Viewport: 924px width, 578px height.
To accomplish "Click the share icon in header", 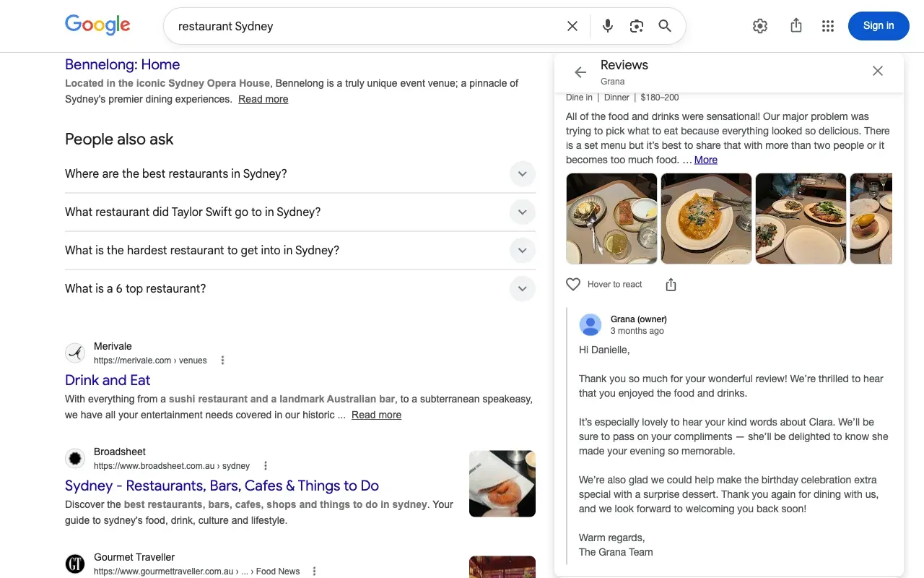I will 796,26.
